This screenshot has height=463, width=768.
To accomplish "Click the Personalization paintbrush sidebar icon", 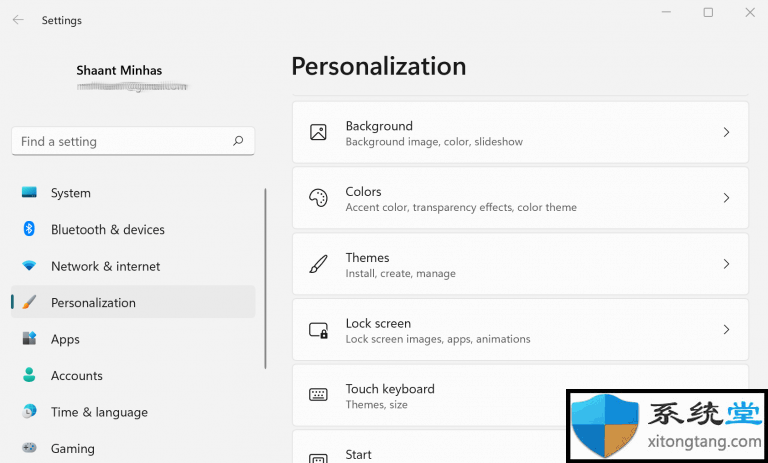I will [x=29, y=302].
